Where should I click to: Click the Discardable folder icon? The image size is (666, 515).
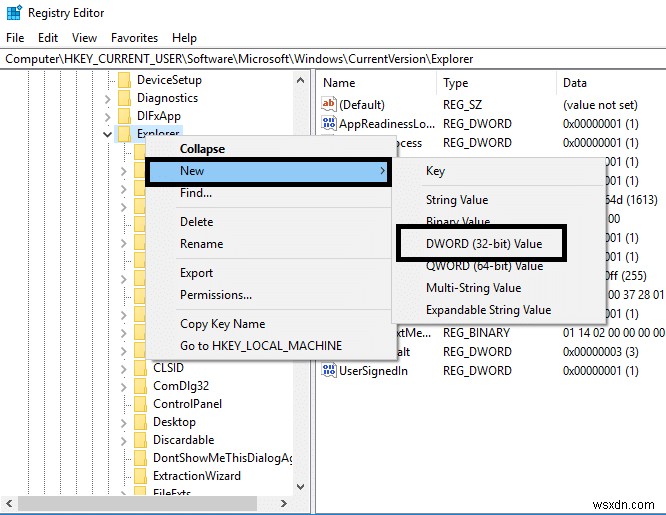141,440
